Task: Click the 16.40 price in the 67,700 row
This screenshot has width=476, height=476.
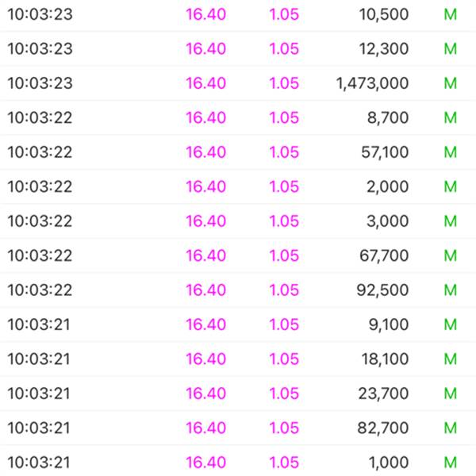Action: click(205, 255)
